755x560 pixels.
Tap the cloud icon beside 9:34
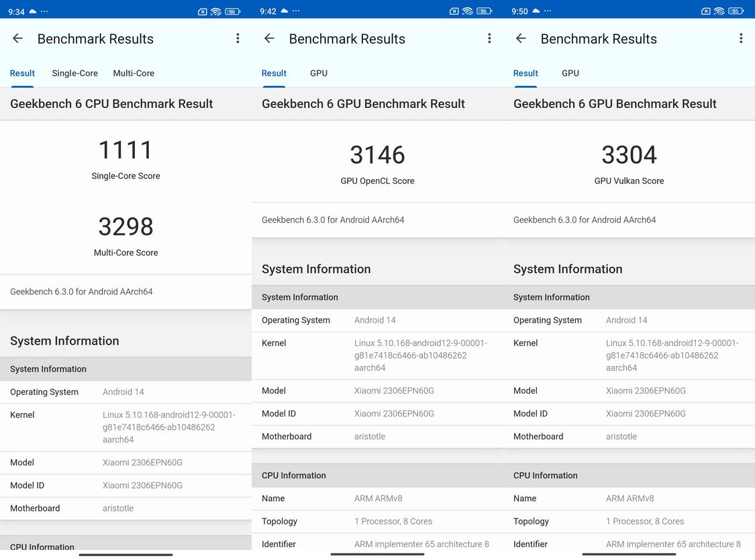click(33, 11)
